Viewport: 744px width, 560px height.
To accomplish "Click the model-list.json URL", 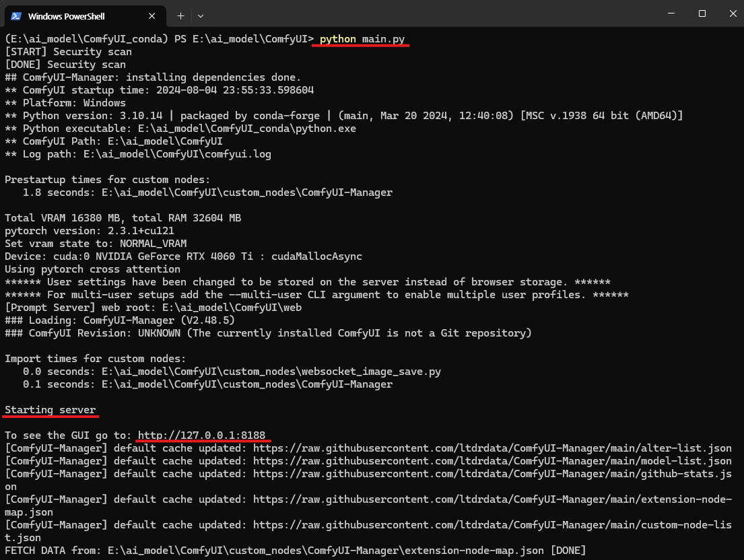I will click(x=492, y=461).
